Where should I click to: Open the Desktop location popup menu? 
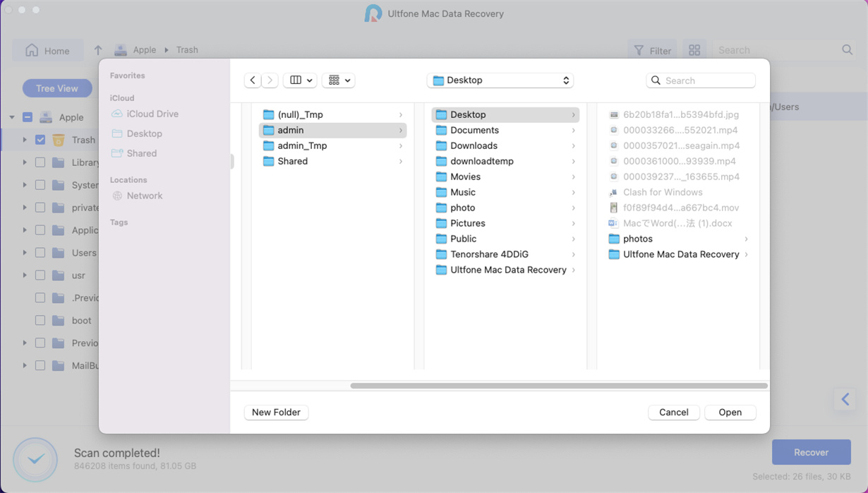click(x=500, y=81)
